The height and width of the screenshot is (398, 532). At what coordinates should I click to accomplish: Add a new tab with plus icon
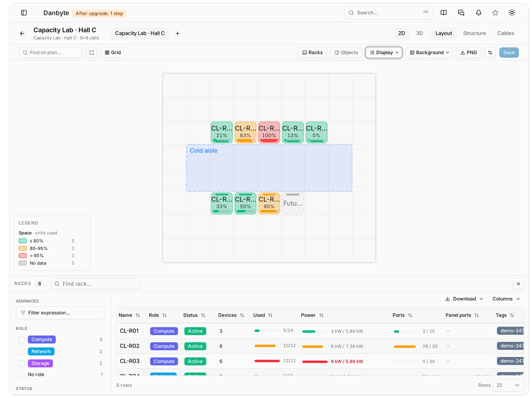[x=177, y=33]
